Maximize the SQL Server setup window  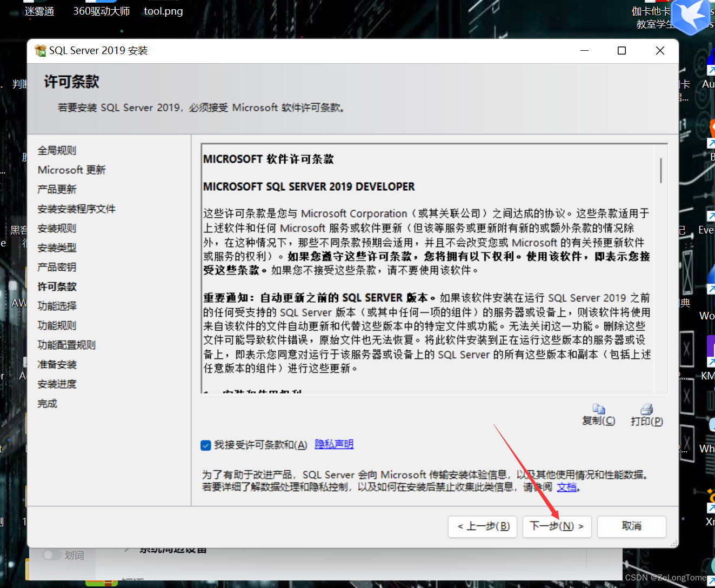(622, 50)
